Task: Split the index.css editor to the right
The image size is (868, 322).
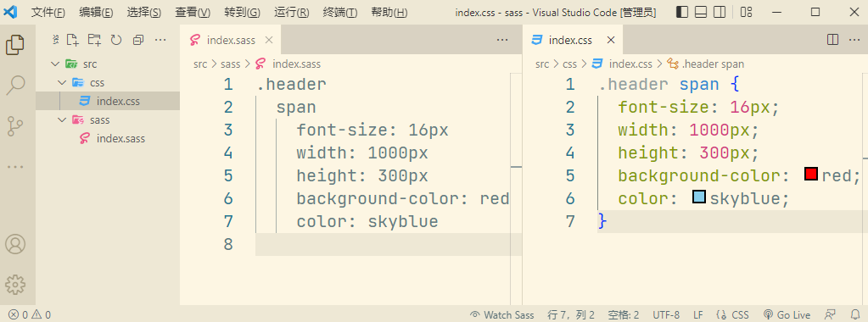Action: click(x=832, y=40)
